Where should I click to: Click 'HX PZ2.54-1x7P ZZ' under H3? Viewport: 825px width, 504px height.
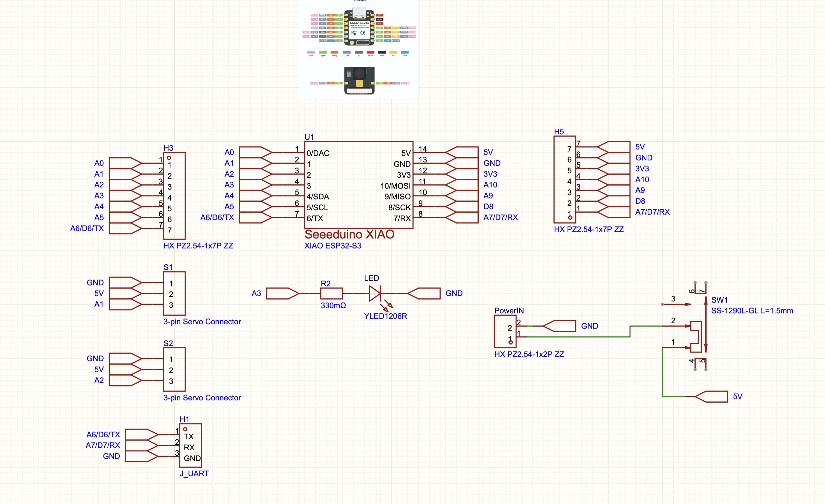(x=198, y=246)
